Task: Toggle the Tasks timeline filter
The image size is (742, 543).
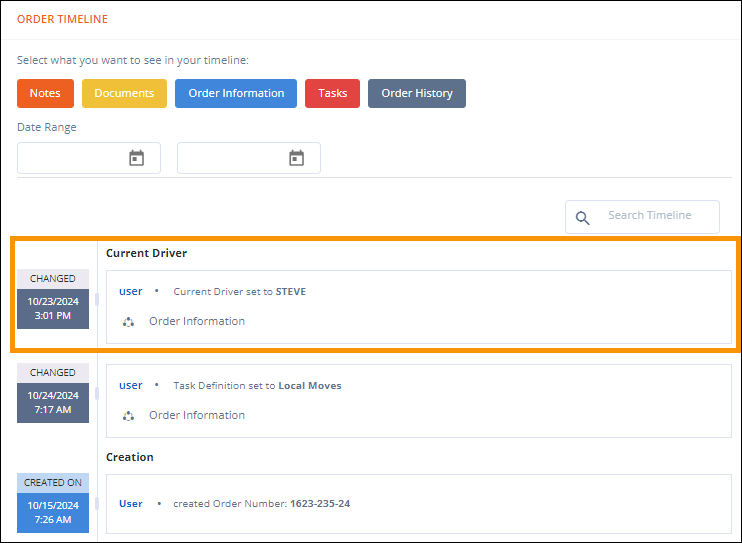Action: coord(332,93)
